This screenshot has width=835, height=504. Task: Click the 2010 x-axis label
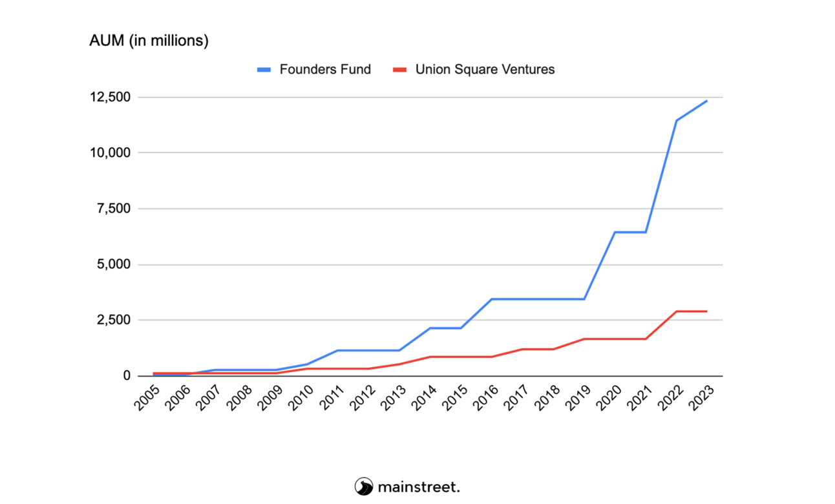coord(302,397)
